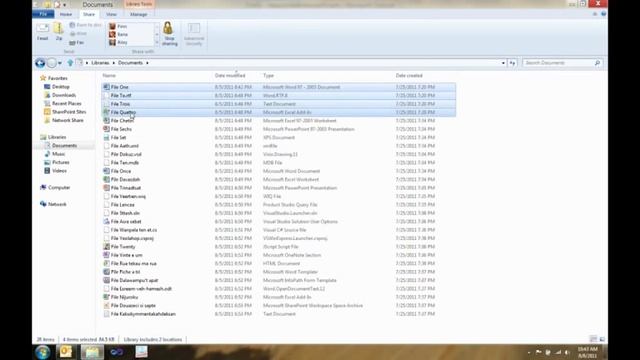
Task: Sort by Date created column header
Action: [x=409, y=76]
